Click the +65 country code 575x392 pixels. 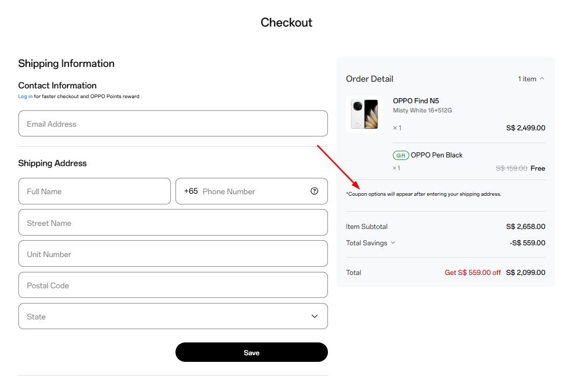pyautogui.click(x=190, y=191)
